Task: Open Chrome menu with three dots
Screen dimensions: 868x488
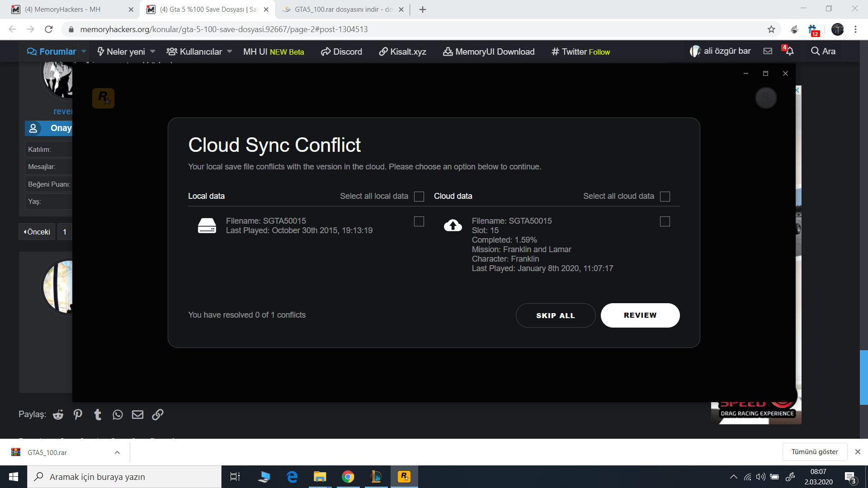Action: [855, 29]
